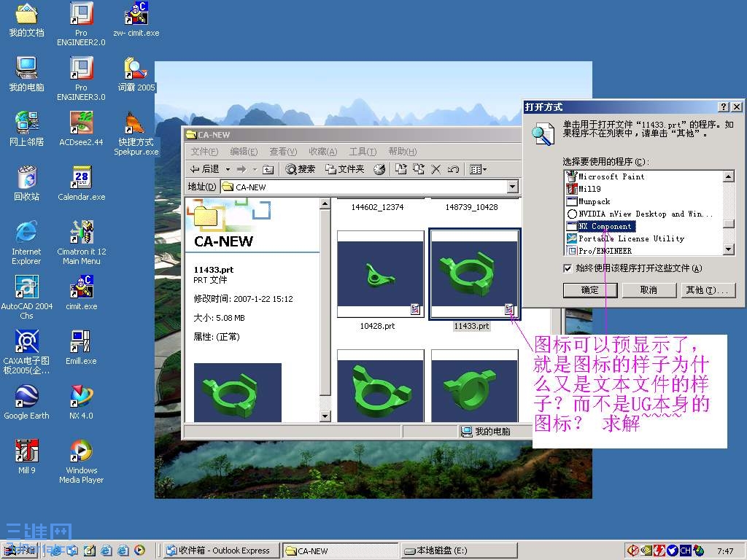Click the 确定 button in 打开方式 dialog
Viewport: 747px width, 560px height.
[x=589, y=290]
